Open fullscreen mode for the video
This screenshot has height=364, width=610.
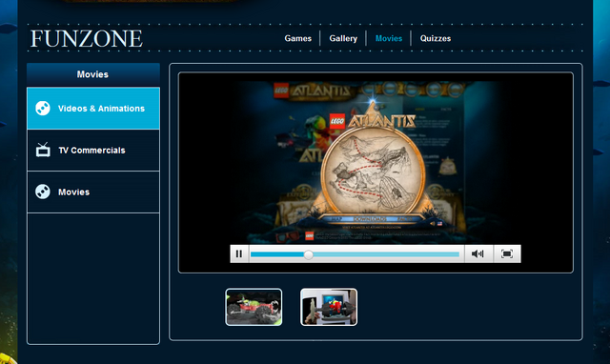click(507, 254)
